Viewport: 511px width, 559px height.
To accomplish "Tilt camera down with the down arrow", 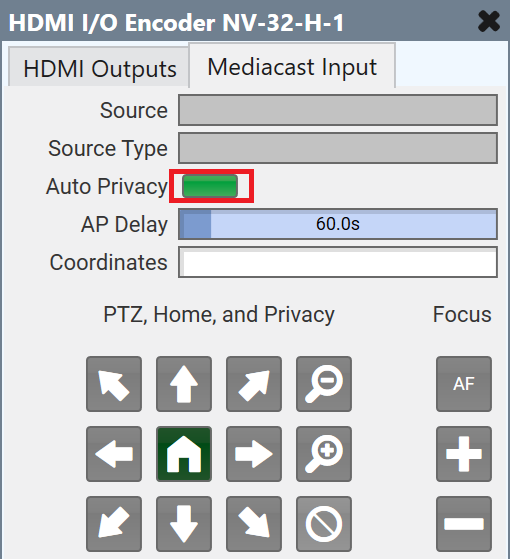I will [184, 524].
